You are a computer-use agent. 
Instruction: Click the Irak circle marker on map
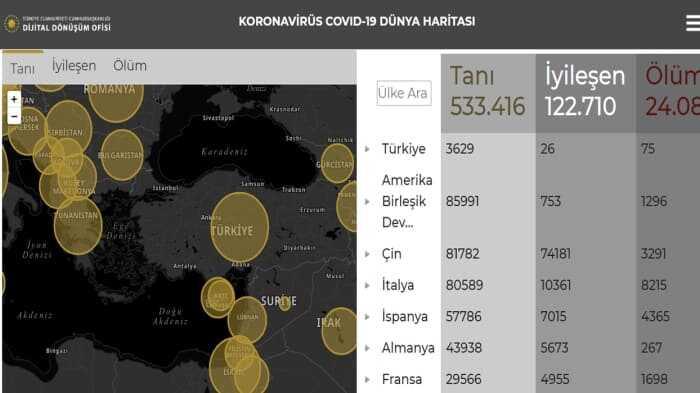340,331
